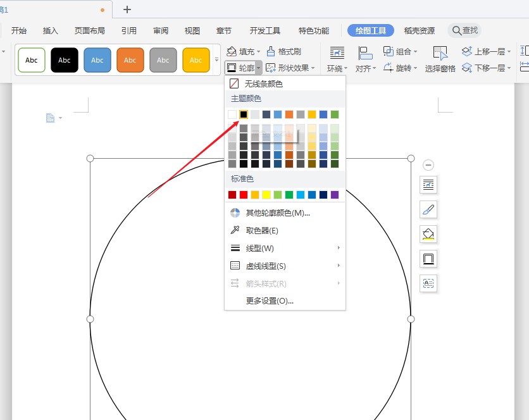The height and width of the screenshot is (420, 529).
Task: Pick the green theme color swatch
Action: click(335, 114)
